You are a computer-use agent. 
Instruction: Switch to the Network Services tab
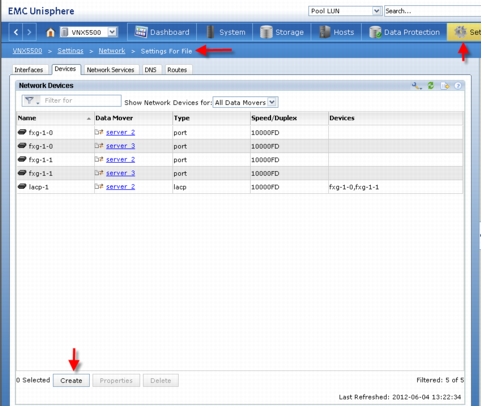[110, 70]
